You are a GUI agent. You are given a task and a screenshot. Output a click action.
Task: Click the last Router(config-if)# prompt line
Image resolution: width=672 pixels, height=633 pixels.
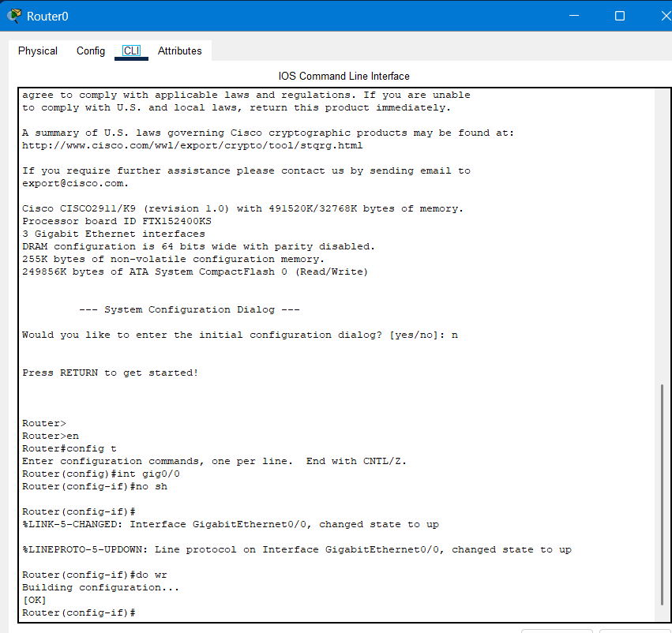[79, 612]
